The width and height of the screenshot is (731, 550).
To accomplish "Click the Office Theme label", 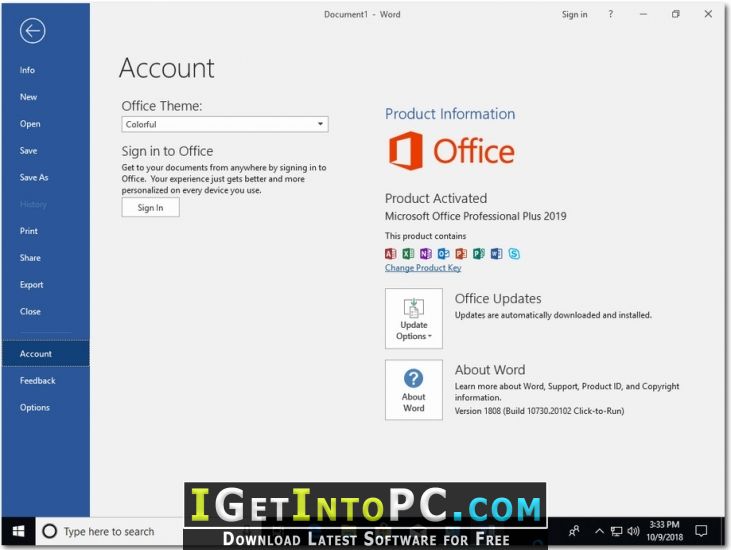I will 162,106.
